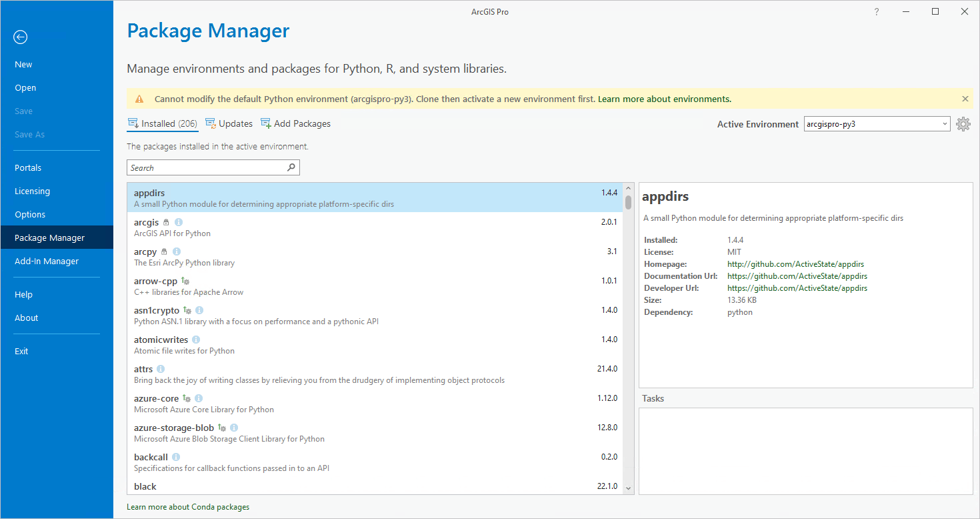Select Licensing from the sidebar
This screenshot has width=980, height=519.
32,191
